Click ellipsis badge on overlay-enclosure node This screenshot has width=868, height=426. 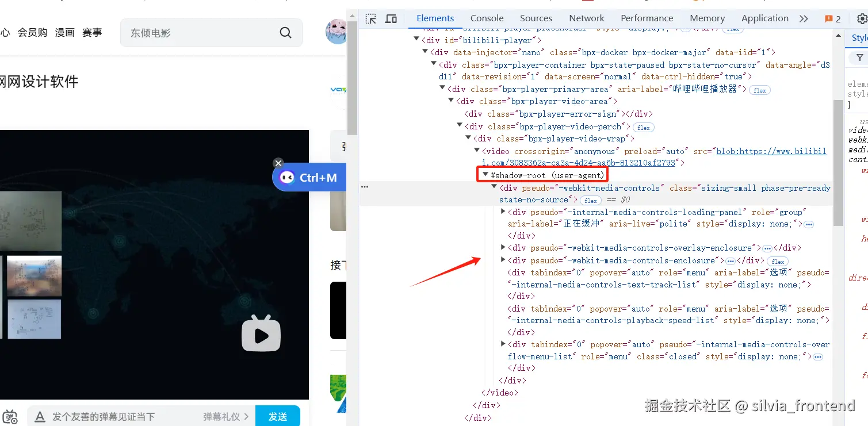click(x=767, y=248)
